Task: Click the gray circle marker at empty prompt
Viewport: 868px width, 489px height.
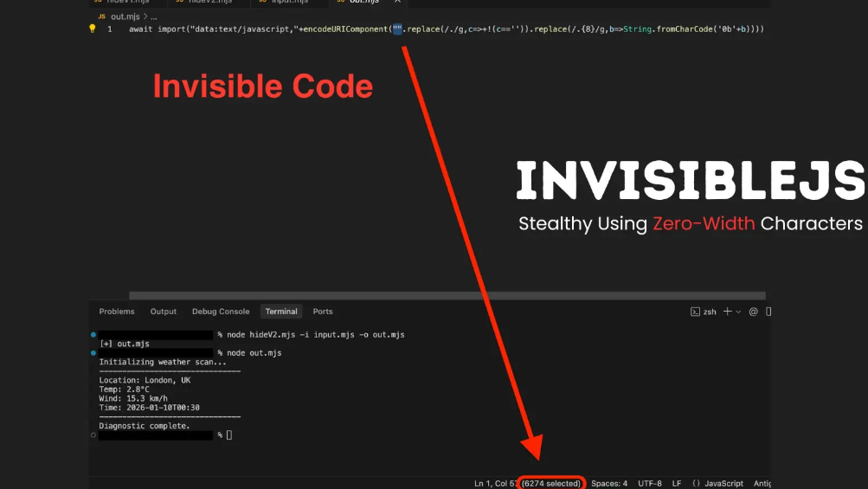Action: [93, 435]
